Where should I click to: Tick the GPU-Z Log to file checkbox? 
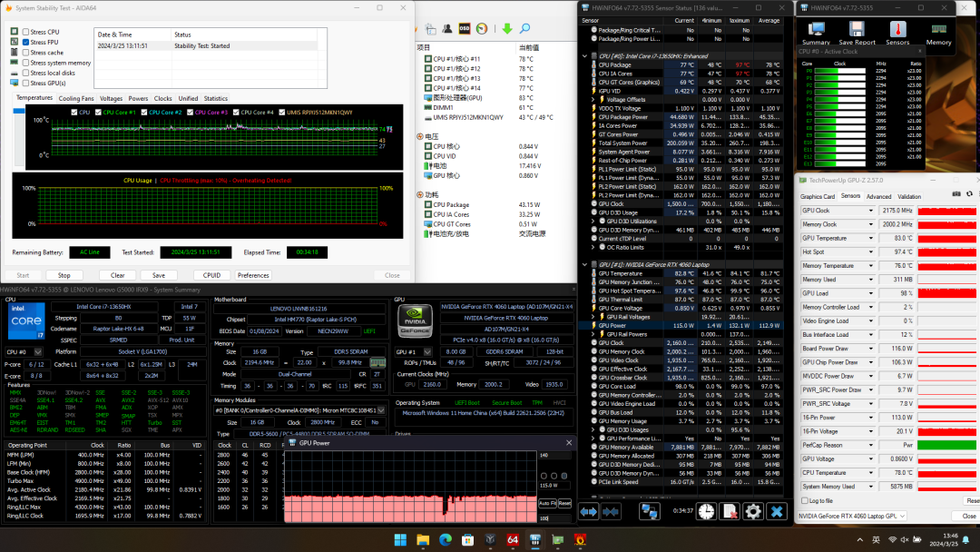click(804, 500)
